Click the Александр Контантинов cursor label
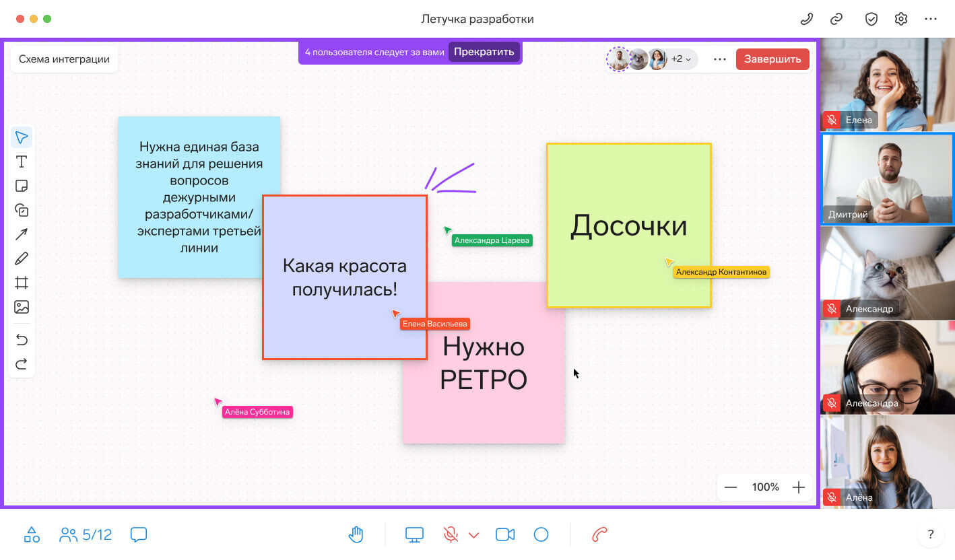The image size is (955, 560). [721, 272]
